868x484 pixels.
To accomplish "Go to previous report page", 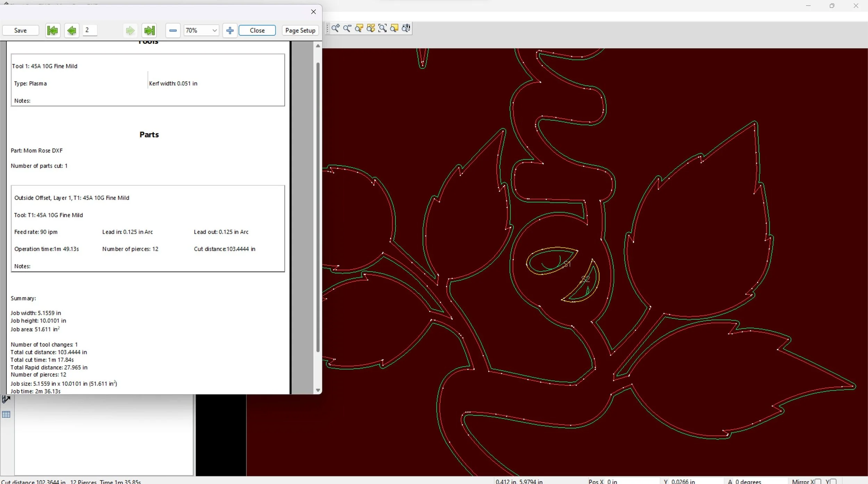I will (72, 31).
